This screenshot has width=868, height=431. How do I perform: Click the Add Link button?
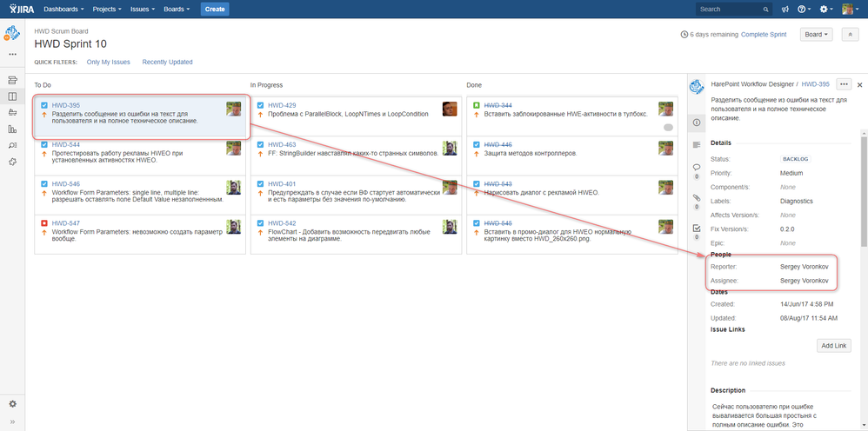click(834, 346)
